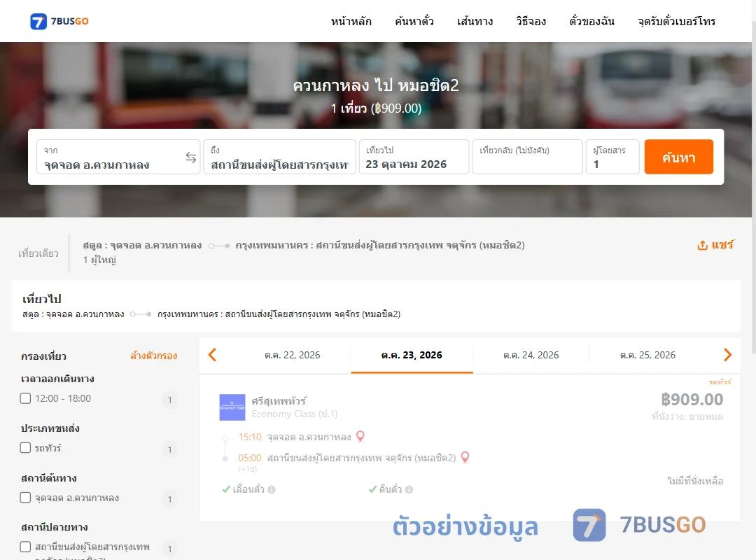Check the จุดจอด อ.ควนกาหลง origin station filter

[x=26, y=497]
